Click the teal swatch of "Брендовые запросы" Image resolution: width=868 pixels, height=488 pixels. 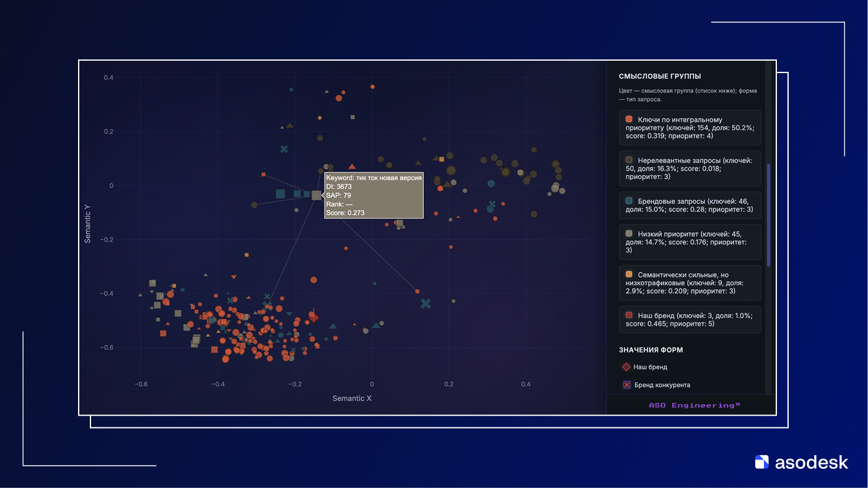[x=629, y=201]
